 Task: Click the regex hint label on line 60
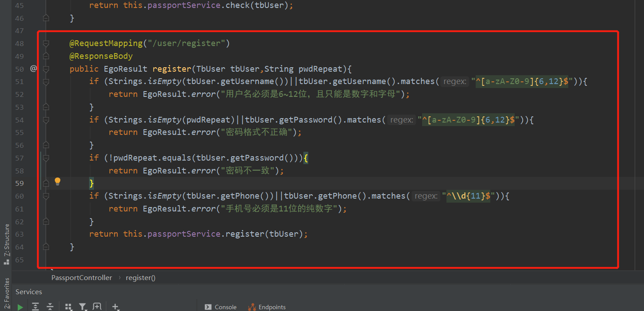click(426, 196)
